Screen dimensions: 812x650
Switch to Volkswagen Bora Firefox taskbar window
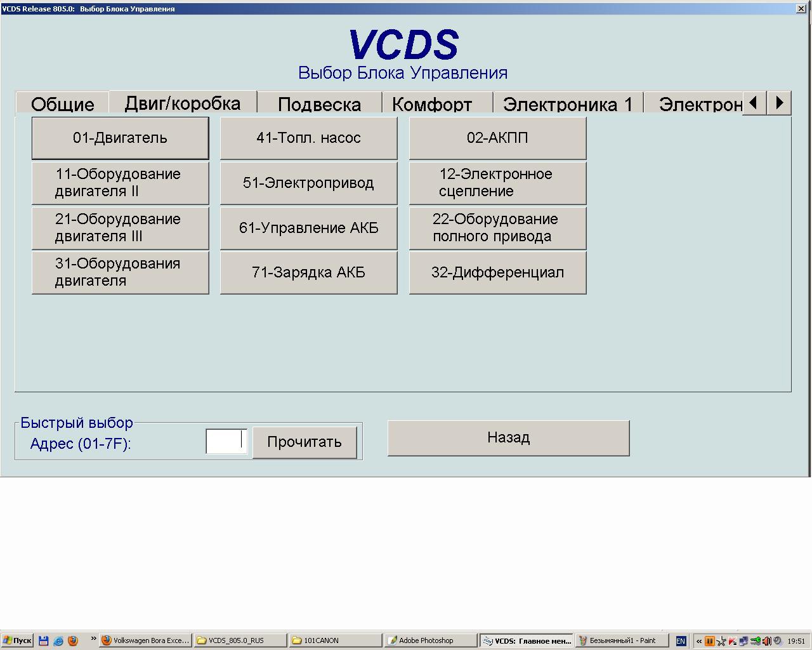[x=145, y=640]
